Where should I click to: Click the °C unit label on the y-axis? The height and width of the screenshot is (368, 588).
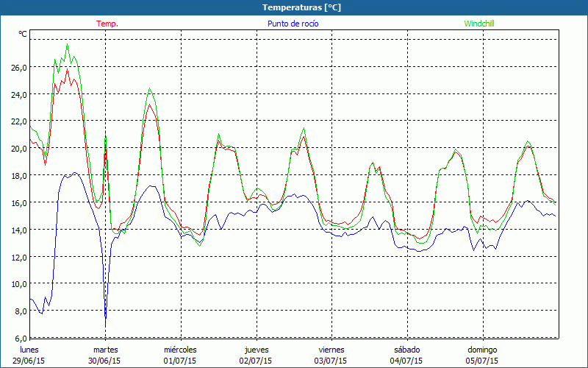(x=23, y=34)
